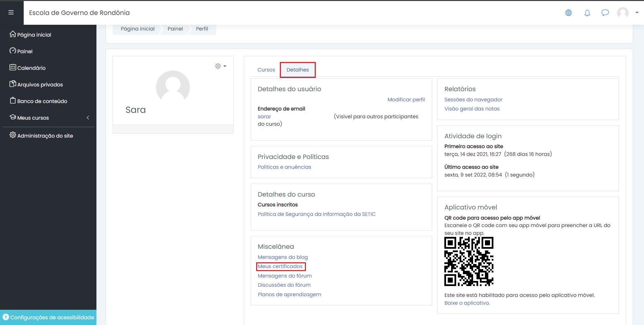Viewport: 644px width, 325px height.
Task: Open the notifications bell
Action: 587,13
